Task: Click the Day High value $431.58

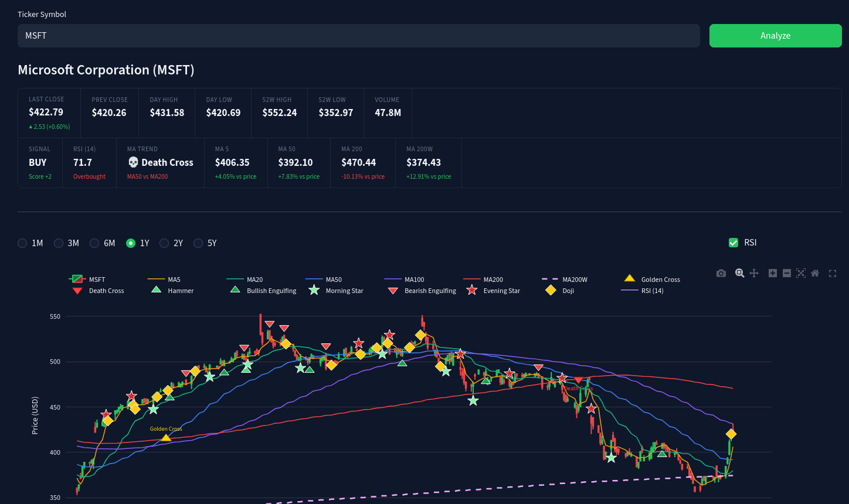Action: tap(167, 113)
